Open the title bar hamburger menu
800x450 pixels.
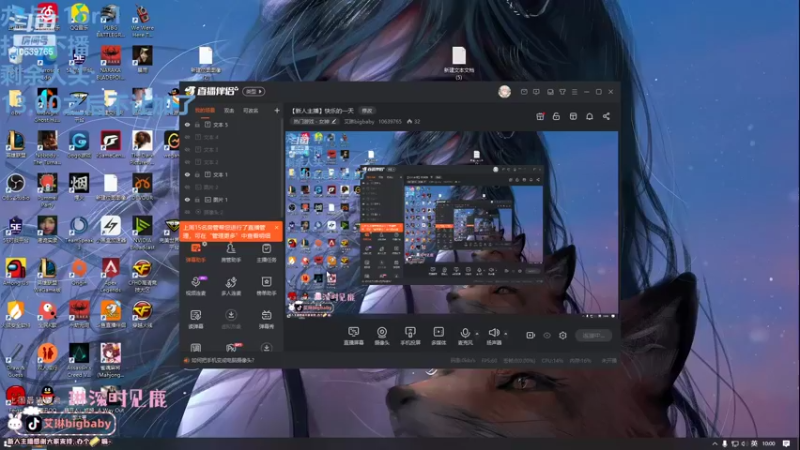(x=574, y=92)
